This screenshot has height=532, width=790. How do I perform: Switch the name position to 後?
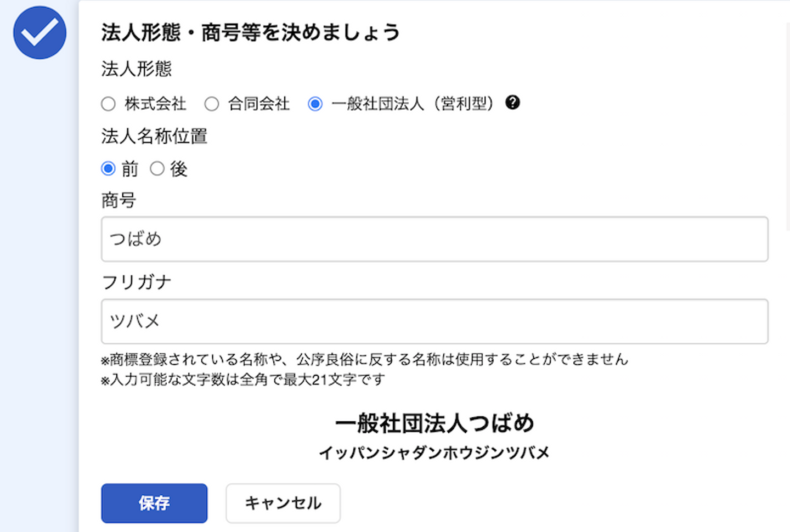point(157,169)
